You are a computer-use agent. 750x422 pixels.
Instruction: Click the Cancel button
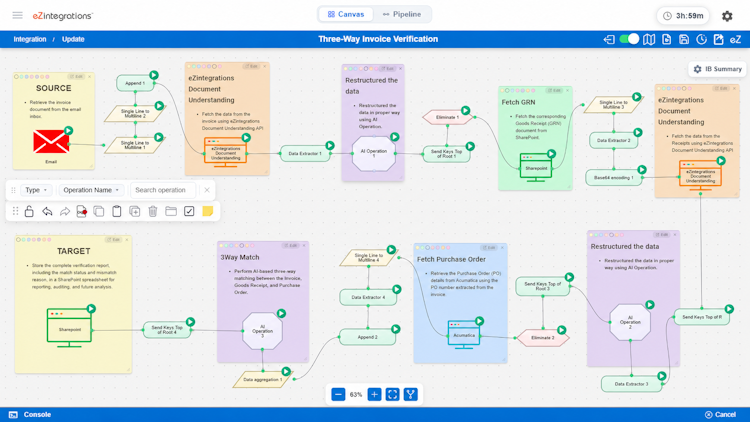click(720, 414)
